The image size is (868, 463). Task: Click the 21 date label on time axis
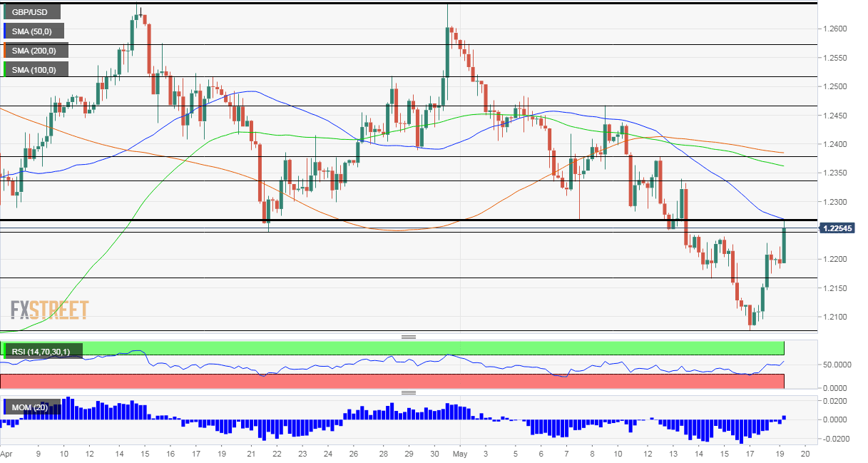pyautogui.click(x=250, y=454)
